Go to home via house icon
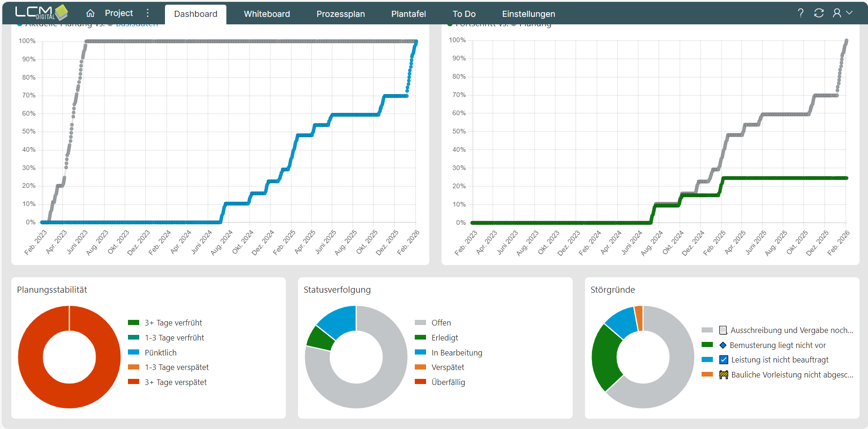 90,13
